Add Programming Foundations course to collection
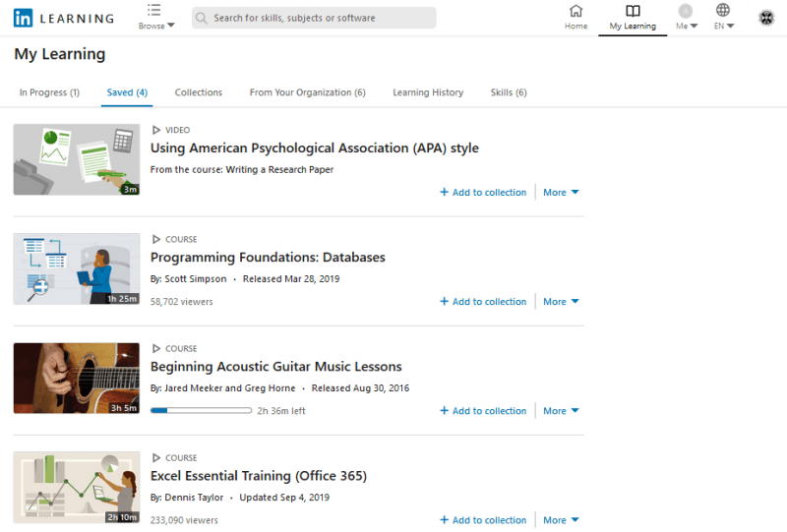 (x=483, y=302)
